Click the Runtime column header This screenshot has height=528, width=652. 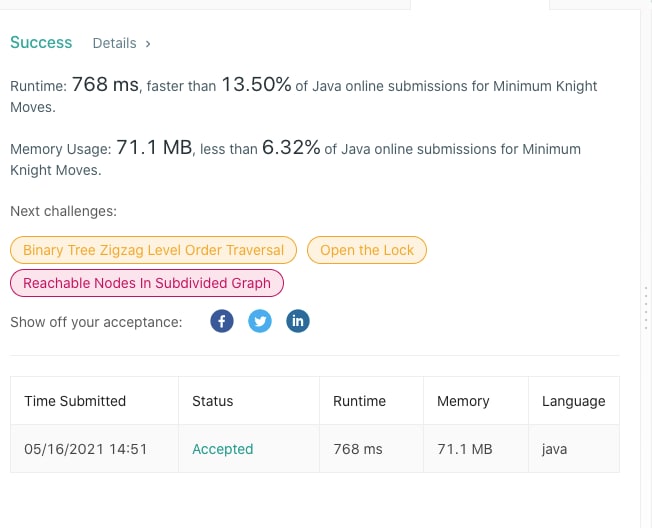point(359,401)
